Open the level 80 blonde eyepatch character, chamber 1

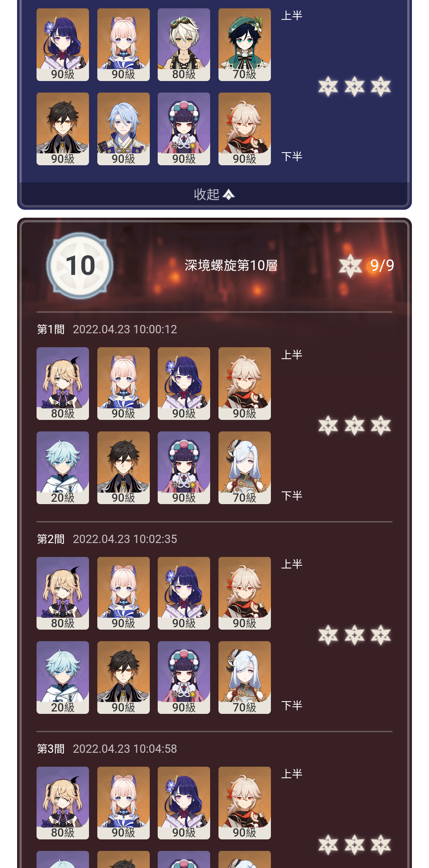[63, 383]
